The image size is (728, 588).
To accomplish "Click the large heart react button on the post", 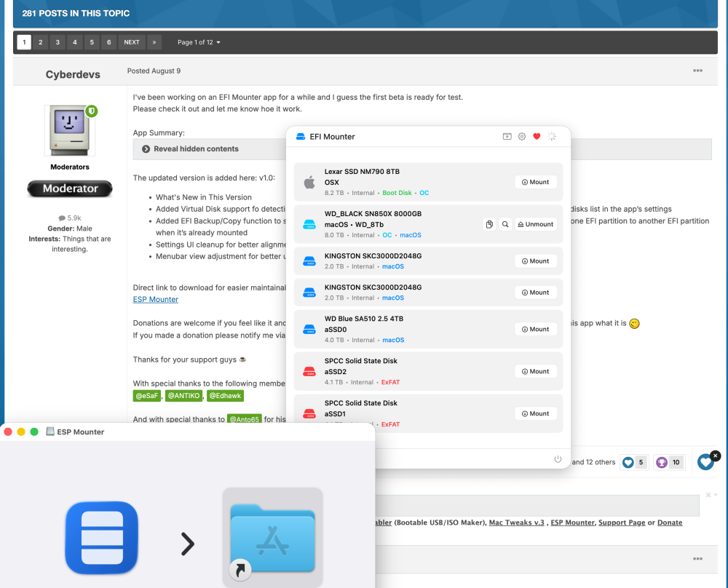I will pyautogui.click(x=705, y=461).
